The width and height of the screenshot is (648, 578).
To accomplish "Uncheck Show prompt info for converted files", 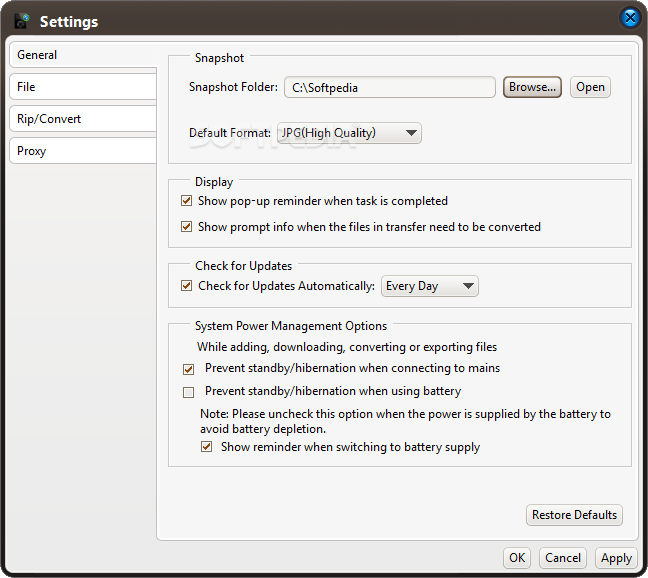I will click(187, 227).
